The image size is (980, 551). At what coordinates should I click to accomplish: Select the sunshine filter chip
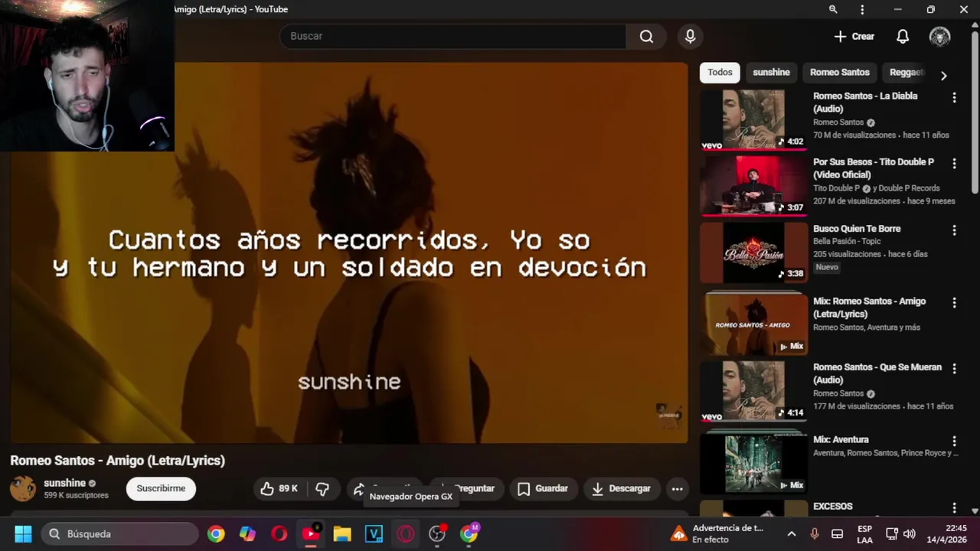pyautogui.click(x=771, y=72)
